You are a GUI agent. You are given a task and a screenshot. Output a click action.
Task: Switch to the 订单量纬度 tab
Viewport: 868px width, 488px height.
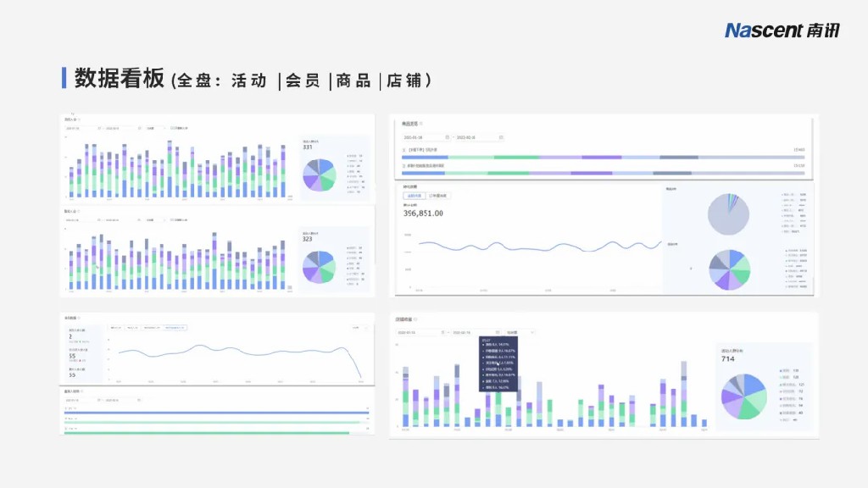click(438, 196)
